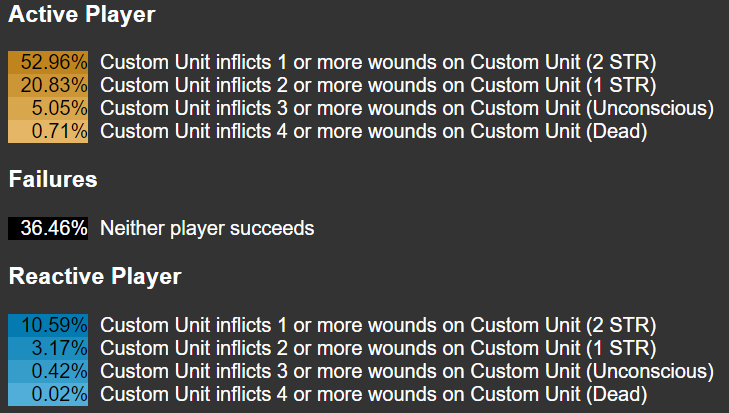Select Reactive Player 2 STR result text
The height and width of the screenshot is (413, 729).
tap(378, 325)
